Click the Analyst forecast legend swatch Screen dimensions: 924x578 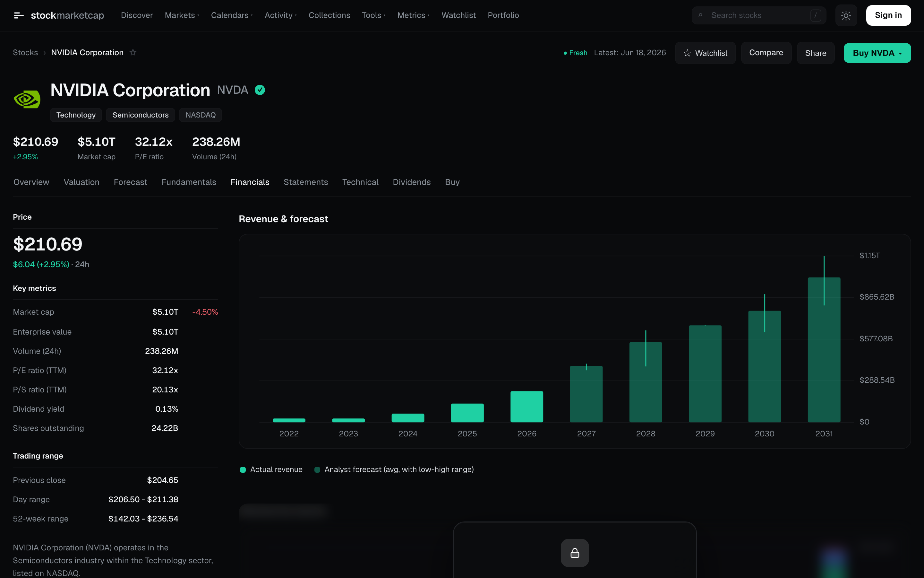(x=317, y=470)
